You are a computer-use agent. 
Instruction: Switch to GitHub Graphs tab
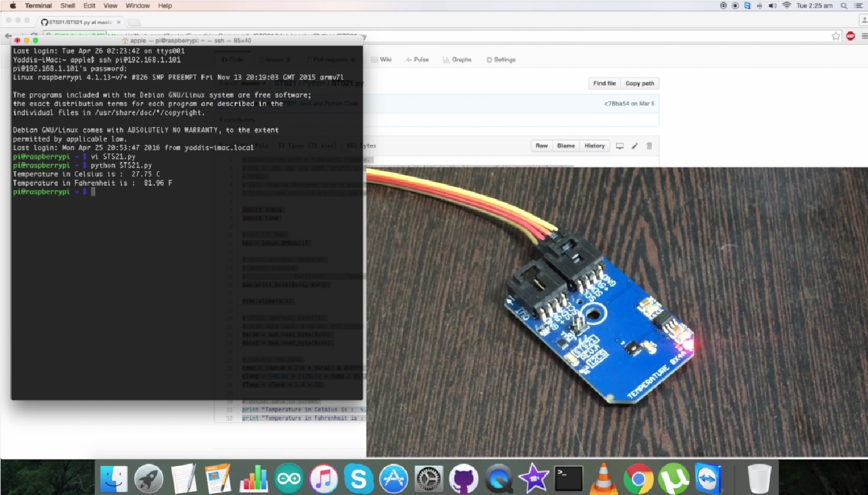coord(457,59)
